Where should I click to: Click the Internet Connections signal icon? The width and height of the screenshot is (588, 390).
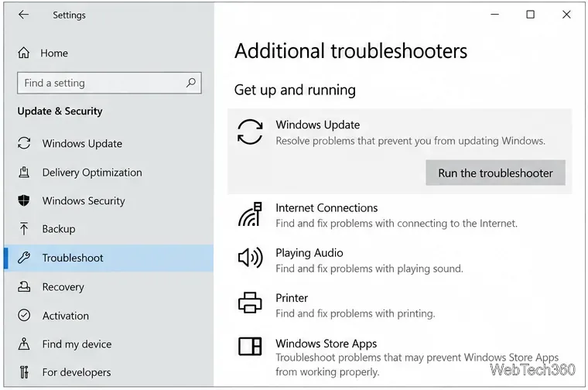point(250,214)
